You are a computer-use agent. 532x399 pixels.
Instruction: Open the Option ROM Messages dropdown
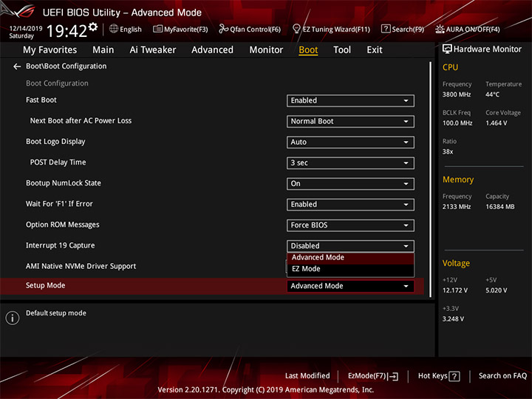click(350, 225)
